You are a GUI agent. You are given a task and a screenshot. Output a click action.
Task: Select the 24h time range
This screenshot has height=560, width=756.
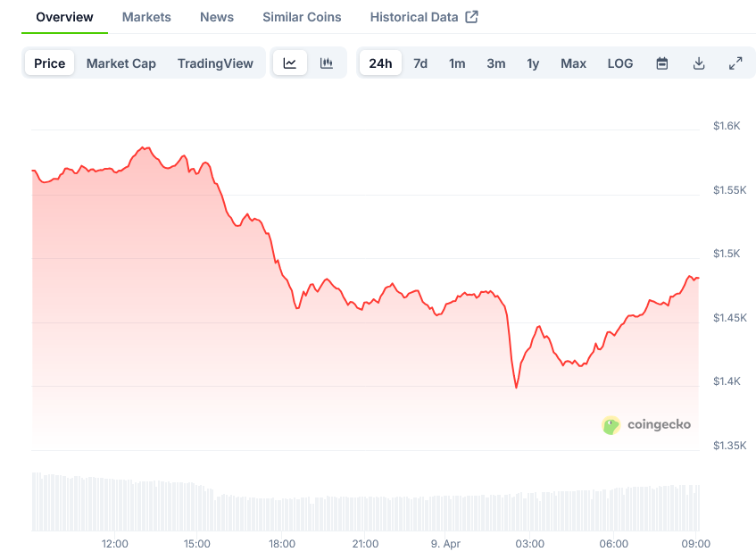(380, 63)
